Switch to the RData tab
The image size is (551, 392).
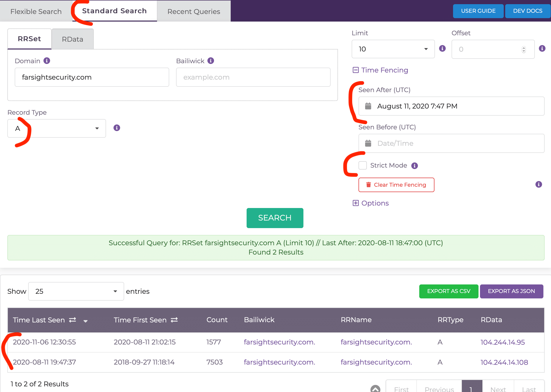coord(72,39)
